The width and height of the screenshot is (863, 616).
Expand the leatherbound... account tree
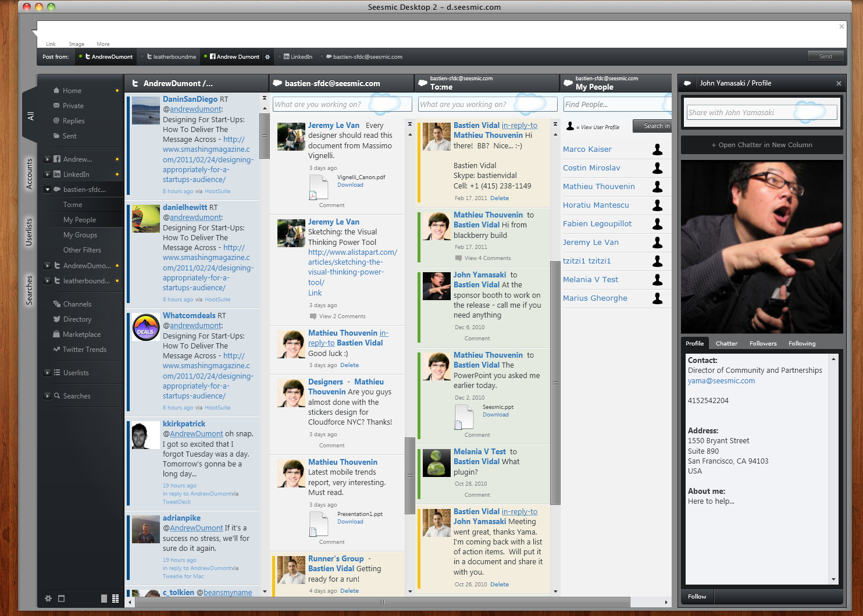(x=48, y=281)
